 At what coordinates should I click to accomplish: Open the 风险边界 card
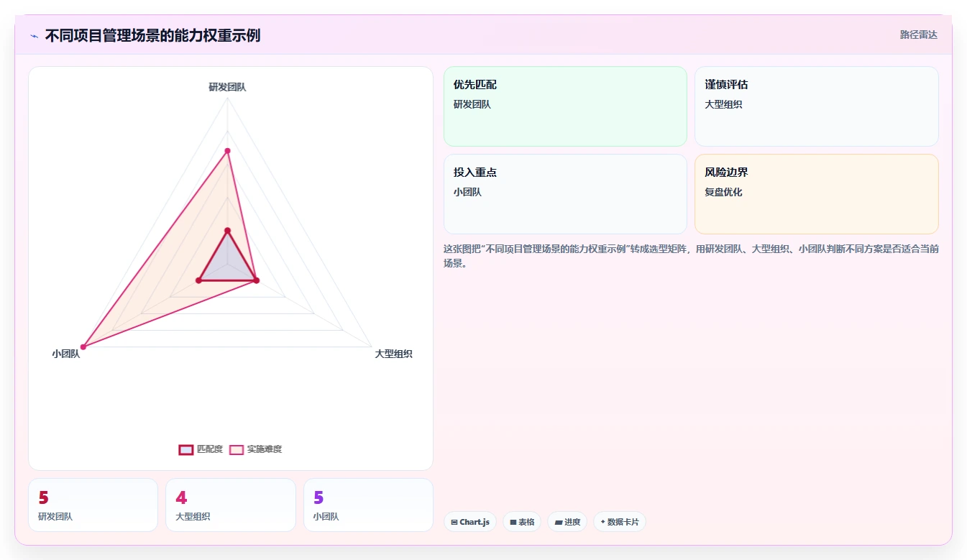click(817, 194)
